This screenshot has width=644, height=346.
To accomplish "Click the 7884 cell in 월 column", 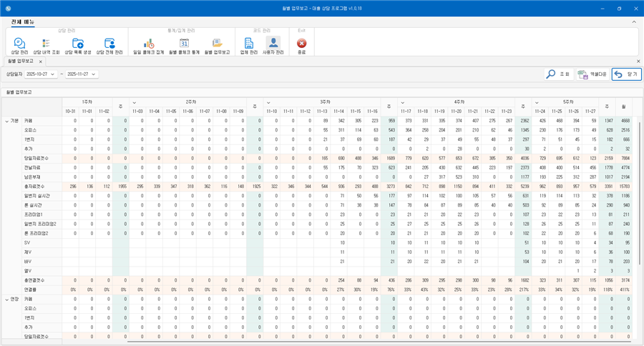I will [x=624, y=159].
